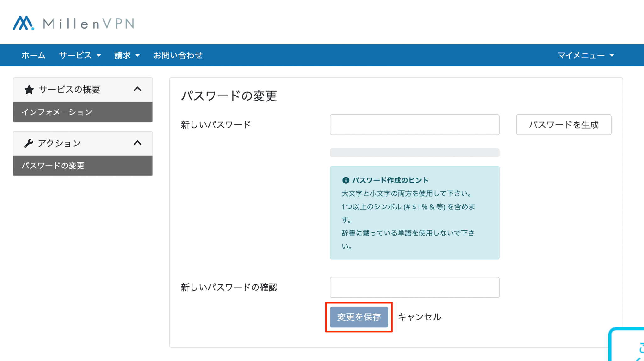Click the パスワード作成のヒント heading text
This screenshot has height=361, width=644.
point(390,180)
